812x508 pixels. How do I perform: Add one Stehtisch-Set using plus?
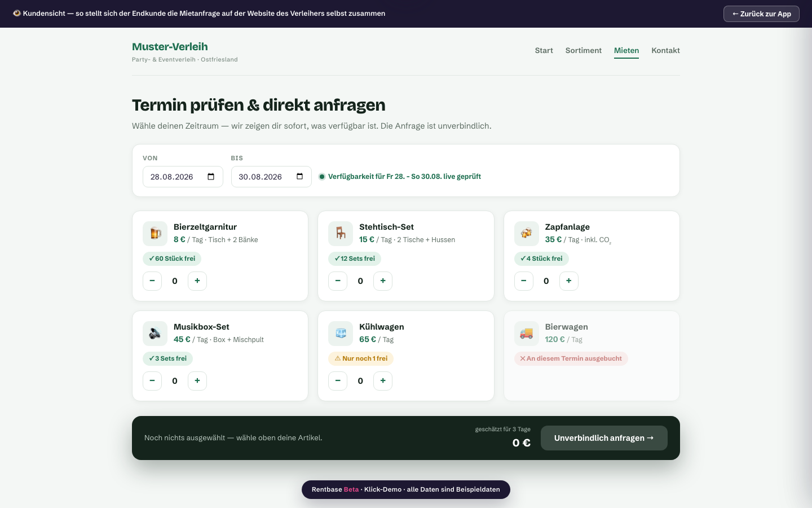click(383, 281)
